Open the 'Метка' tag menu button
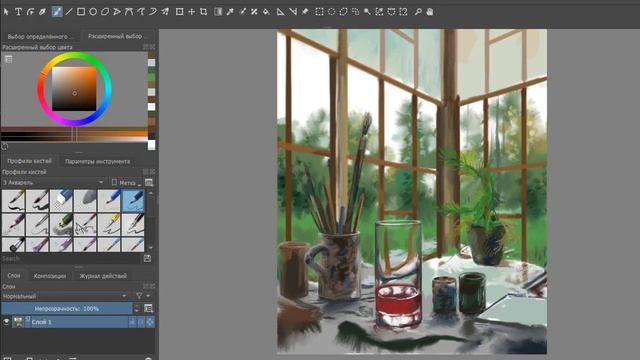The height and width of the screenshot is (360, 640). pyautogui.click(x=126, y=182)
